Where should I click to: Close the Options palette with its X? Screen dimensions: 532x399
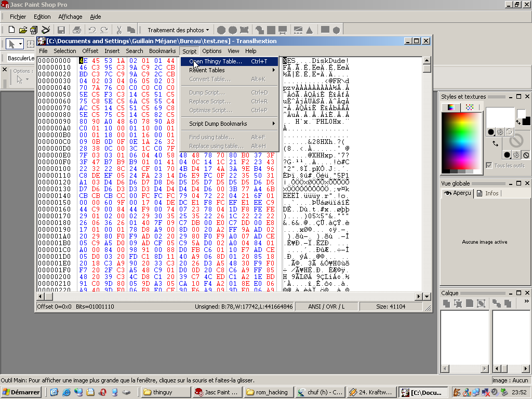click(x=5, y=70)
